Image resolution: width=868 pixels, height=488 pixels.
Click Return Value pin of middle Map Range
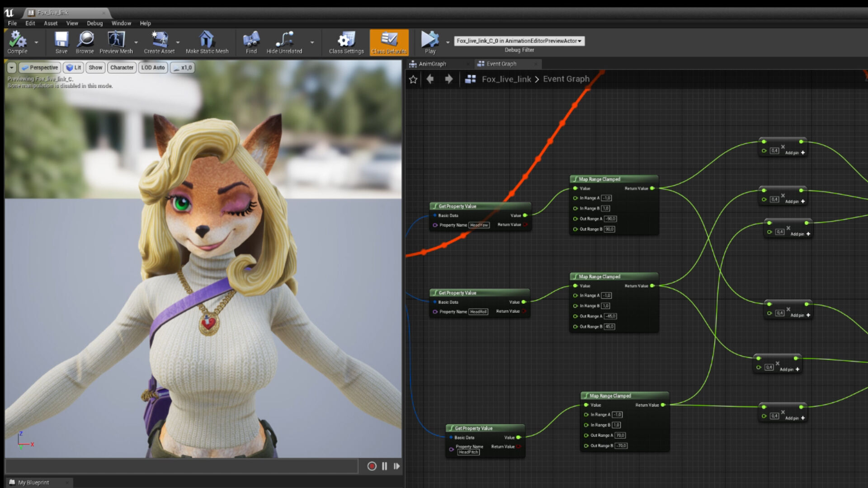[x=652, y=286]
